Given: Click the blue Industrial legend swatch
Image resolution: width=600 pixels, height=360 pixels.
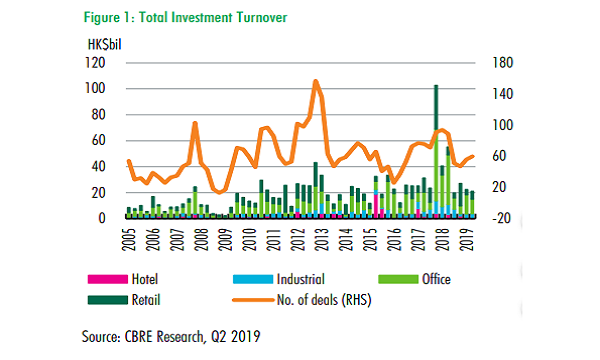Looking at the screenshot, I should [253, 279].
